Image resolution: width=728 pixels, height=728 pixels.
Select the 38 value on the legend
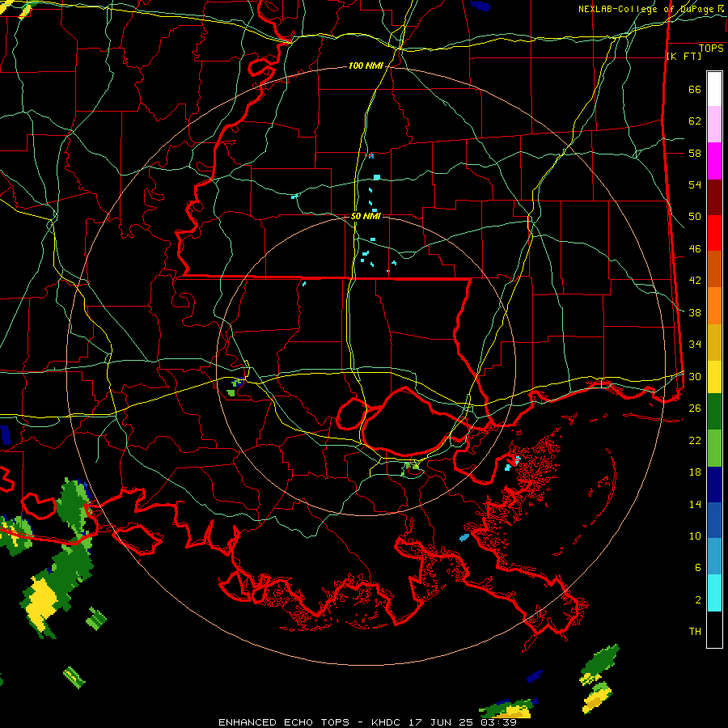click(x=695, y=312)
